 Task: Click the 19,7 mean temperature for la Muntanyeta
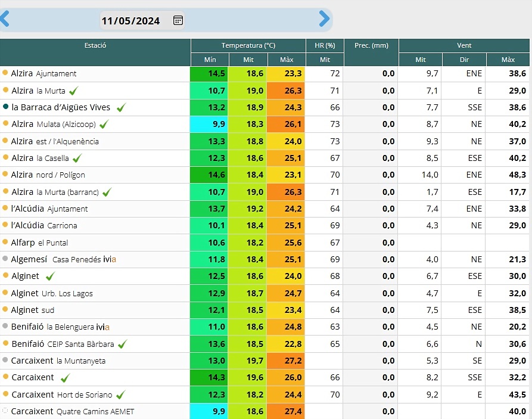pos(247,361)
